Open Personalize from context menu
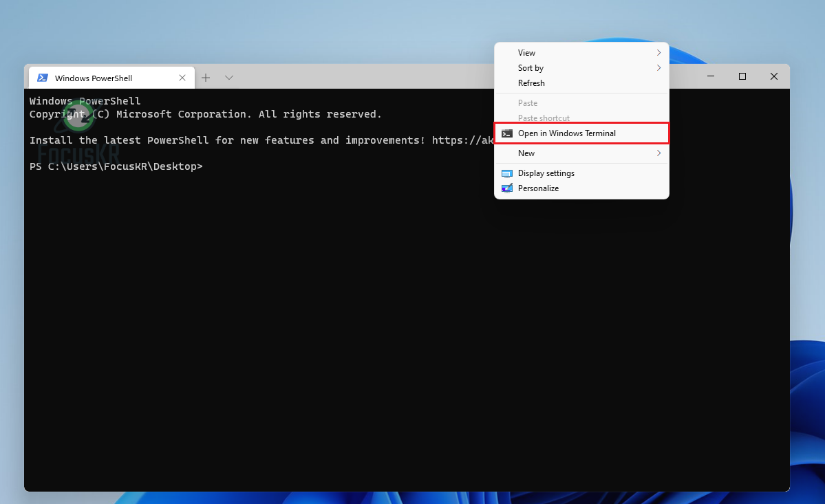Viewport: 825px width, 504px height. tap(581, 188)
